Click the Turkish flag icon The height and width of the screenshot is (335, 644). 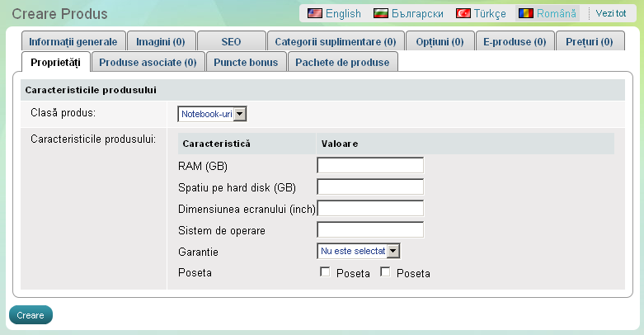[x=463, y=14]
